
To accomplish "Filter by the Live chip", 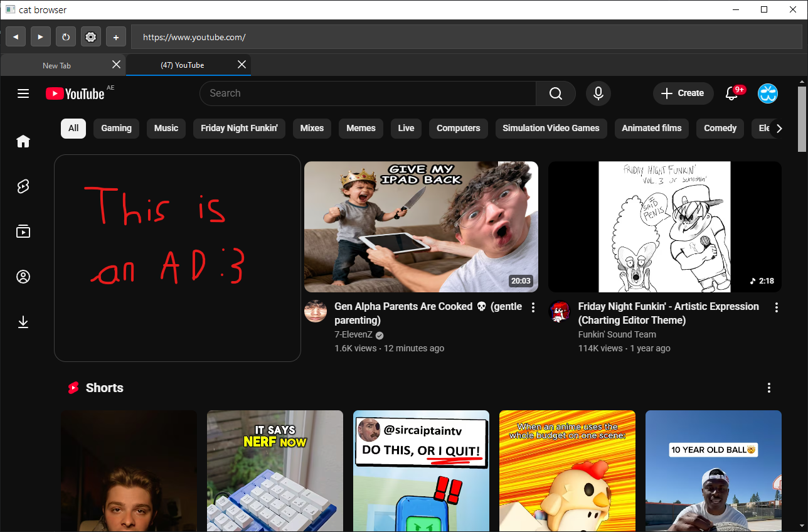I will (x=406, y=128).
